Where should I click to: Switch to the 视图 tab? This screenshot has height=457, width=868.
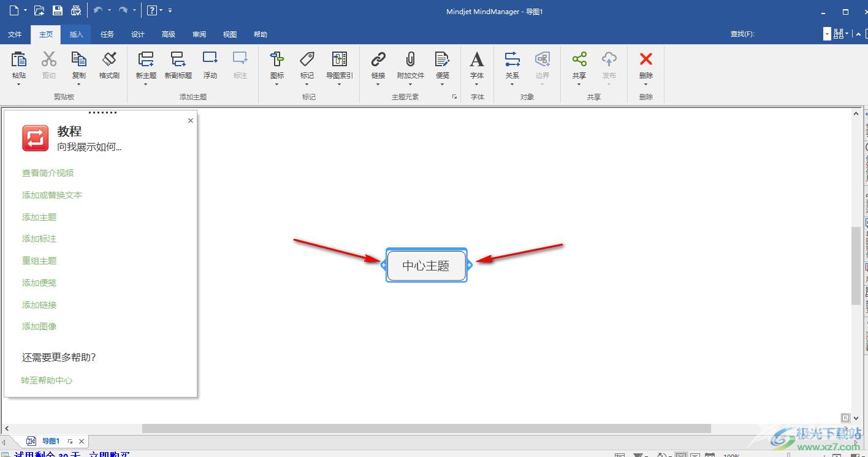pos(230,34)
